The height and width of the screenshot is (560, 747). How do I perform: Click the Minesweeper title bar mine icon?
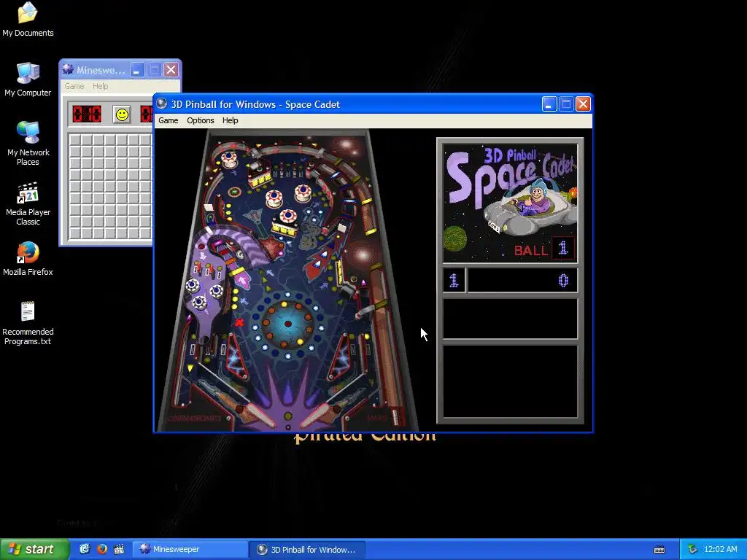pos(68,69)
